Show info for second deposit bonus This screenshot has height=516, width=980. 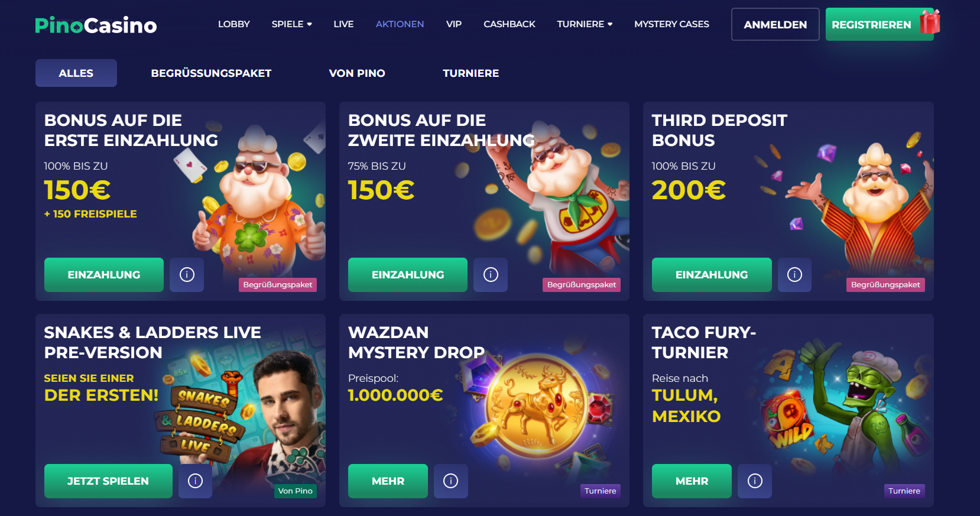491,275
